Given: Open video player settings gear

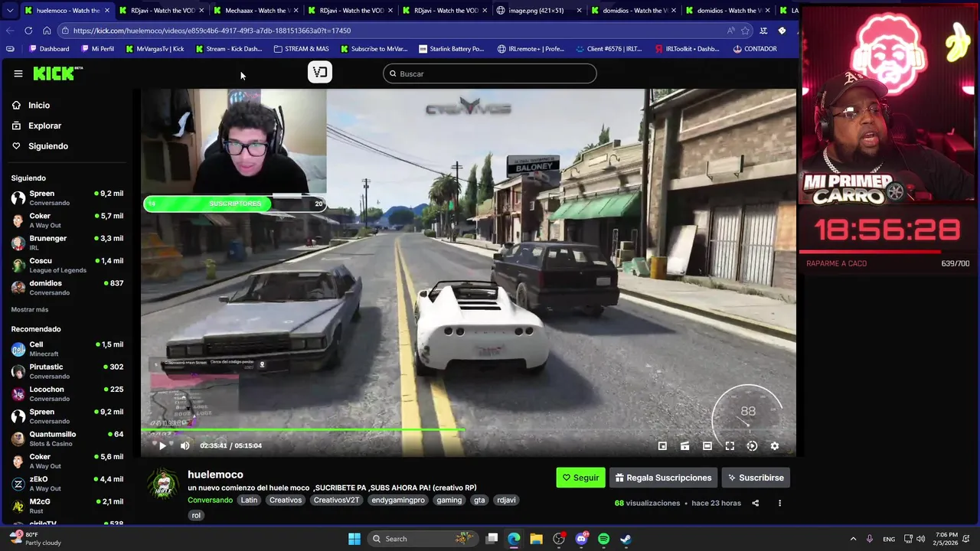Looking at the screenshot, I should pyautogui.click(x=774, y=445).
